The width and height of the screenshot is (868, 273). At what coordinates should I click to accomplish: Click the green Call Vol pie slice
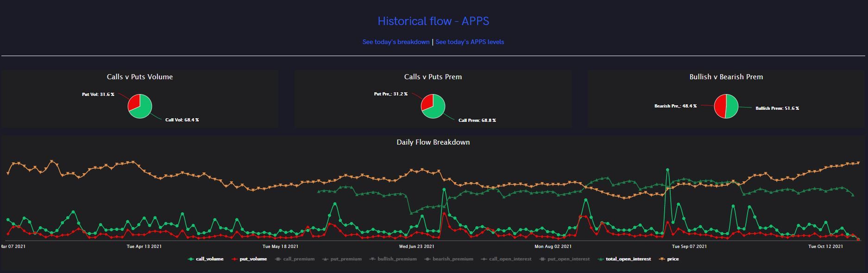[144, 109]
